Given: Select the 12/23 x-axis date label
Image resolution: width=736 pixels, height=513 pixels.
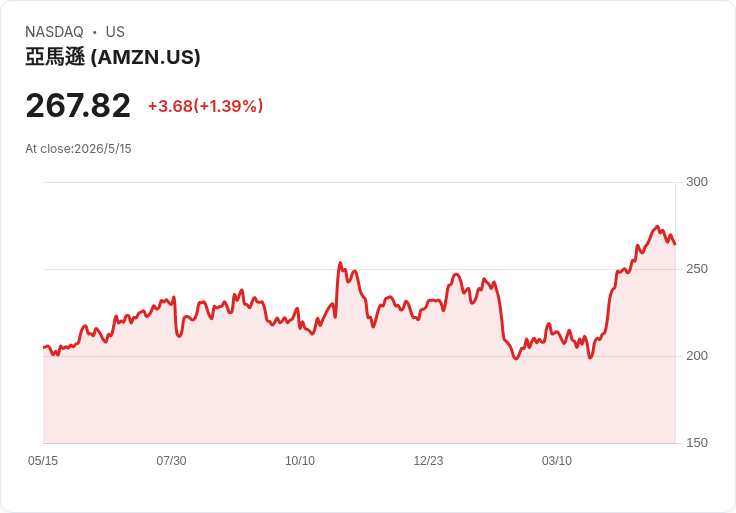Looking at the screenshot, I should pyautogui.click(x=428, y=460).
